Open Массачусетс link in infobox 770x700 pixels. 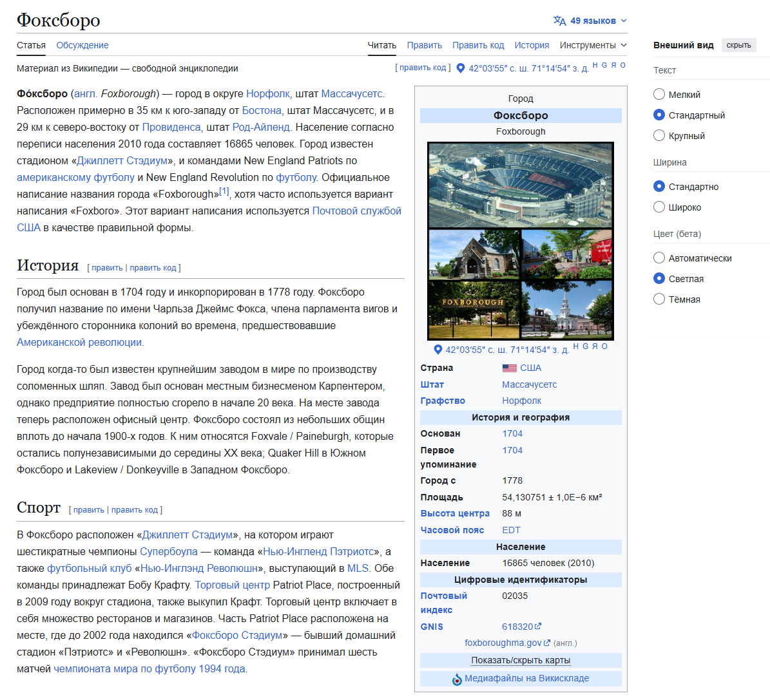click(530, 384)
